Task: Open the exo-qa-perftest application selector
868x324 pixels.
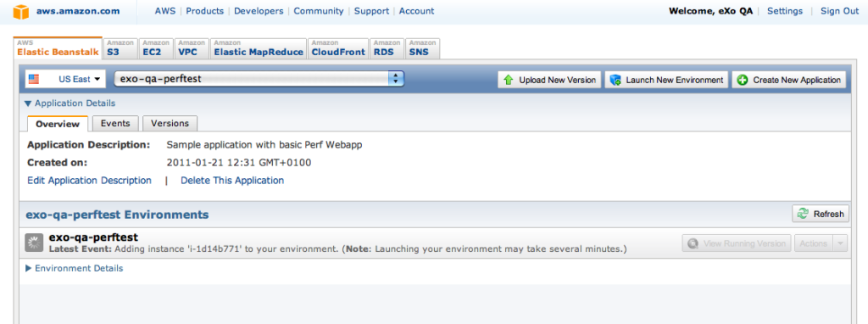Action: click(259, 79)
